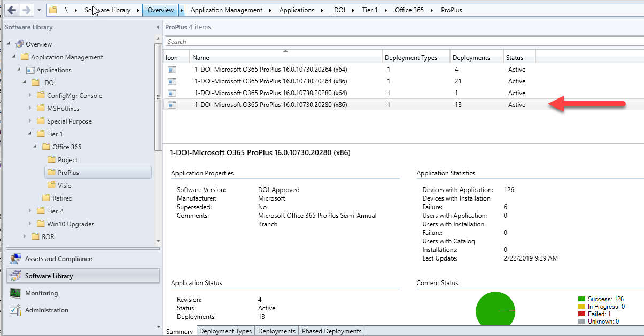Screen dimensions: 644x336
Task: Switch to the Deployment Types tab
Action: (226, 331)
